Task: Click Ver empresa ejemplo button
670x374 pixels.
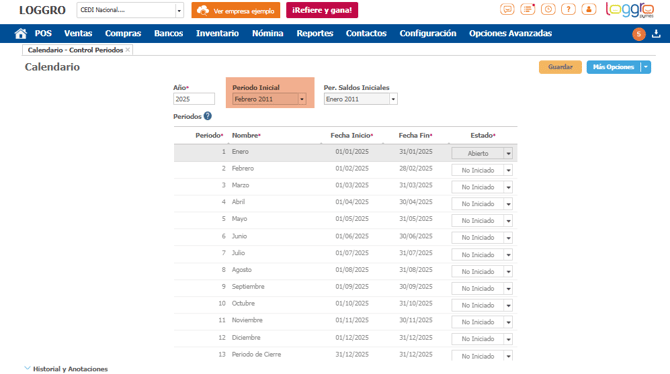Action: tap(236, 10)
